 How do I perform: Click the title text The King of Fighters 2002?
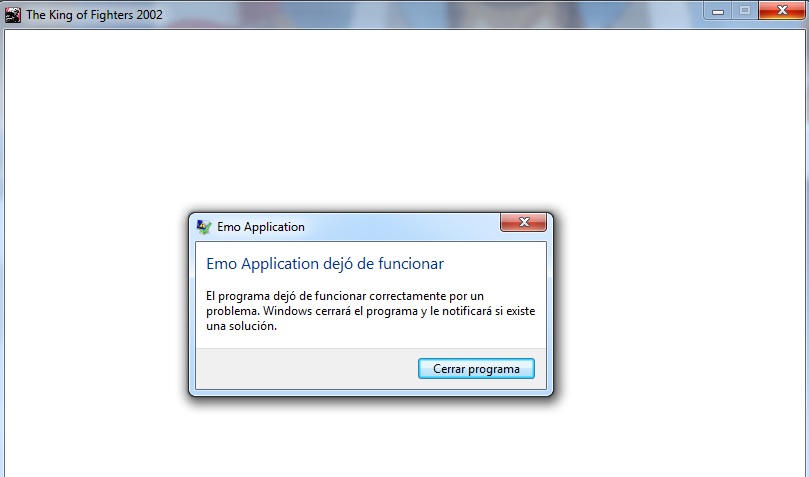(94, 15)
